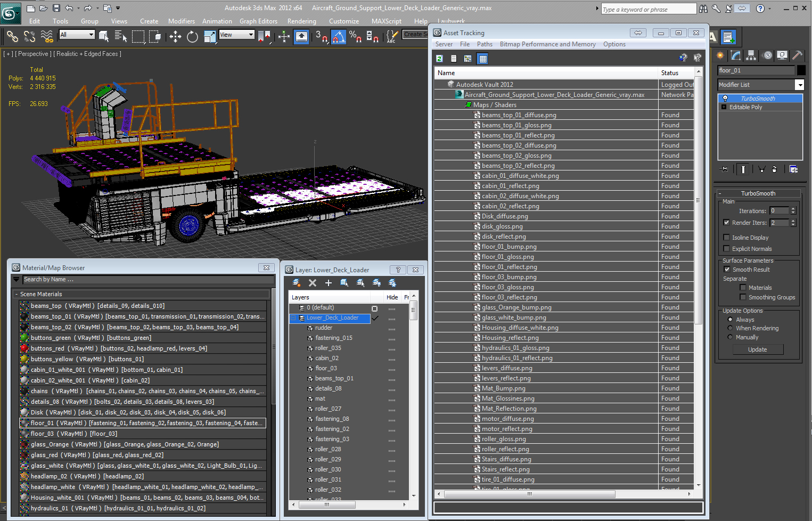
Task: Open the Modifier List dropdown
Action: click(x=799, y=85)
